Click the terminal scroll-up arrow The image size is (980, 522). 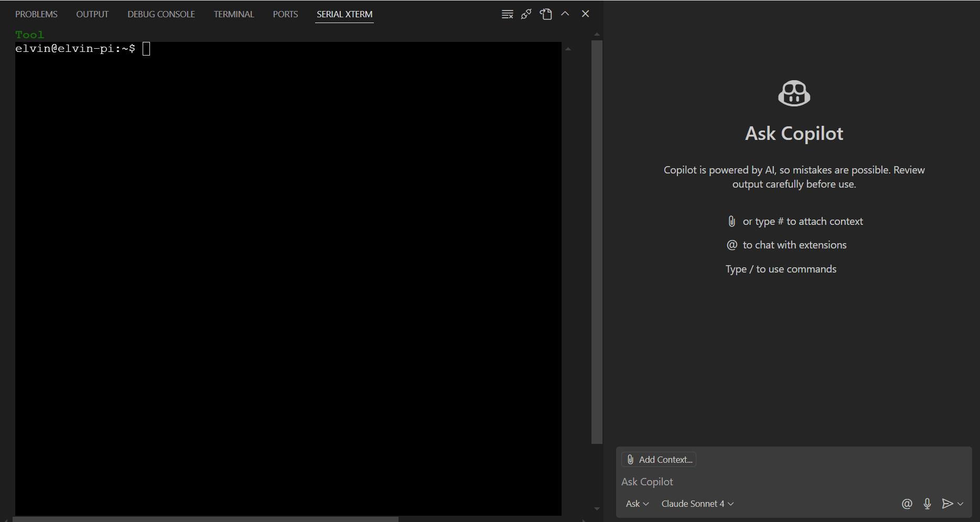[568, 49]
